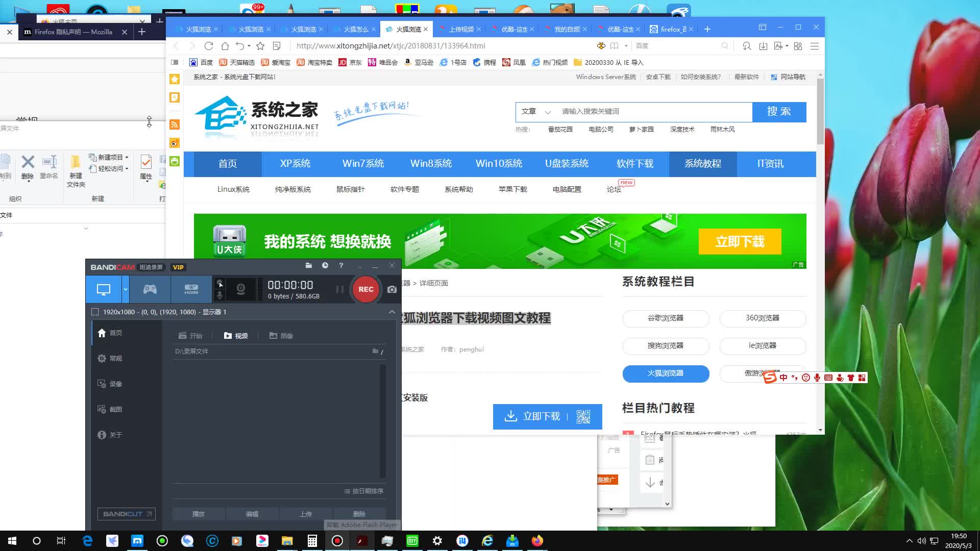Viewport: 980px width, 551px height.
Task: Click search keyword input field
Action: coord(653,111)
